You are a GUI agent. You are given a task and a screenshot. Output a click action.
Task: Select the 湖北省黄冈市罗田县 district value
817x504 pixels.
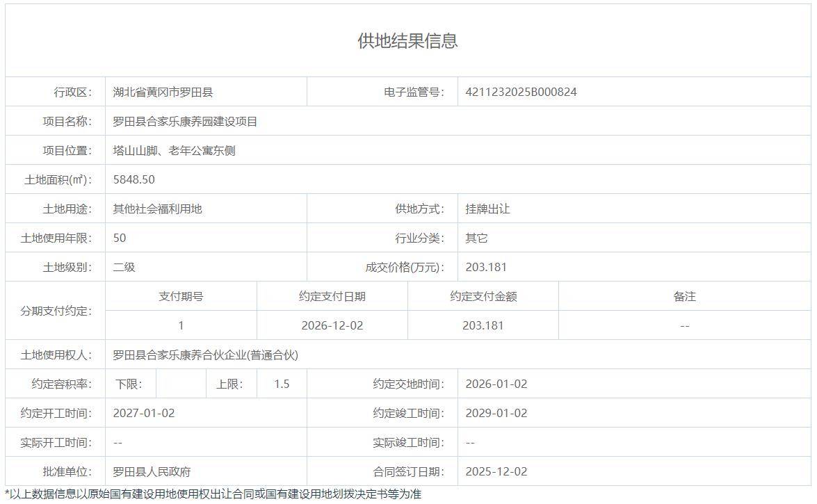(x=163, y=92)
